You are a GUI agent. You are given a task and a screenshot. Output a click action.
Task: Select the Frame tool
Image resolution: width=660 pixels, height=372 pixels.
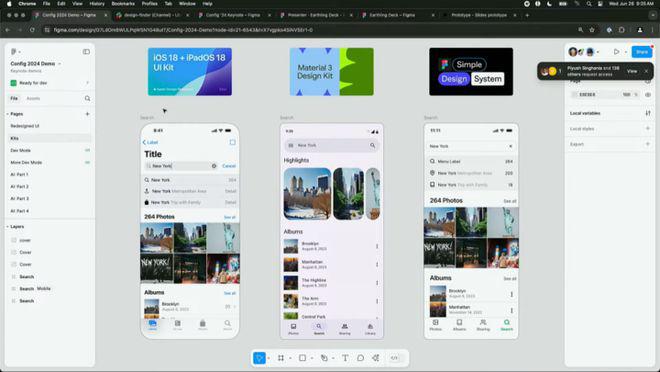(x=281, y=358)
